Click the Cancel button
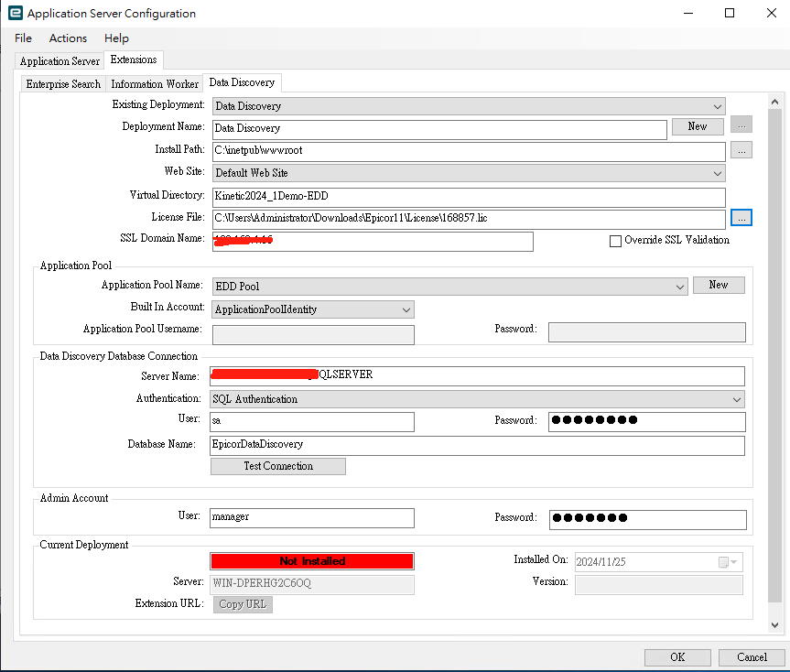This screenshot has height=672, width=790. click(752, 657)
